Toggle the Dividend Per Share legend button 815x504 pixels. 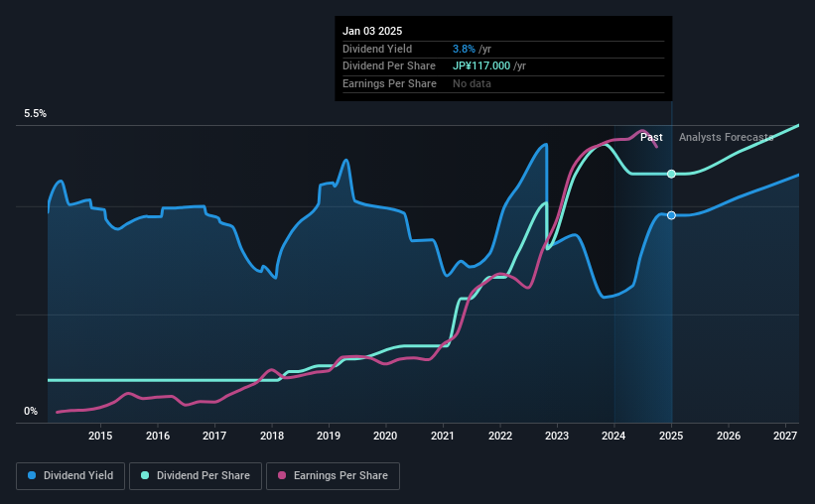click(196, 476)
